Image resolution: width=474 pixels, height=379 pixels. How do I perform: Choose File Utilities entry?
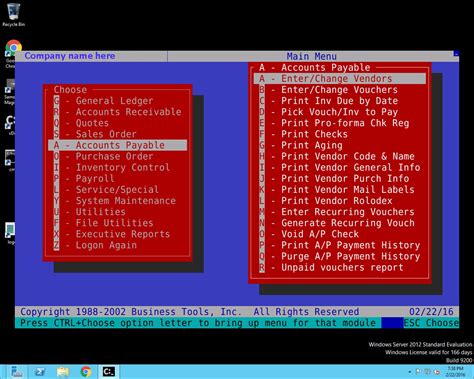coord(118,223)
